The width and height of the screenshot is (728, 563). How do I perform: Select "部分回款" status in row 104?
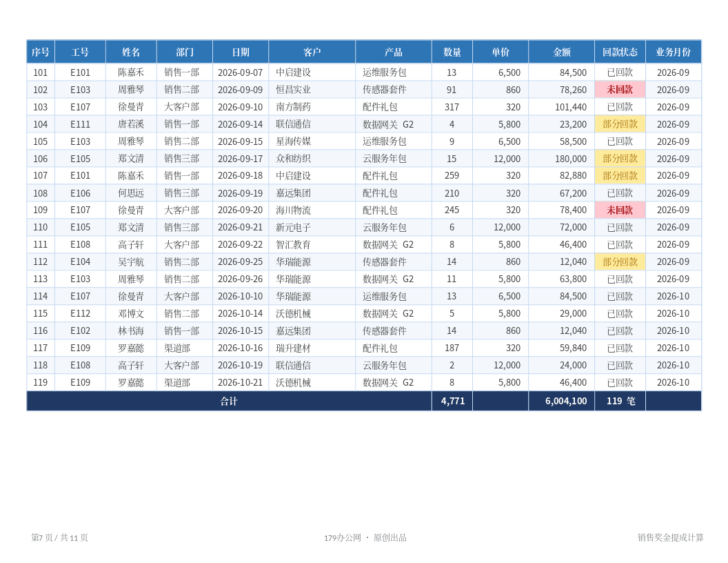620,124
